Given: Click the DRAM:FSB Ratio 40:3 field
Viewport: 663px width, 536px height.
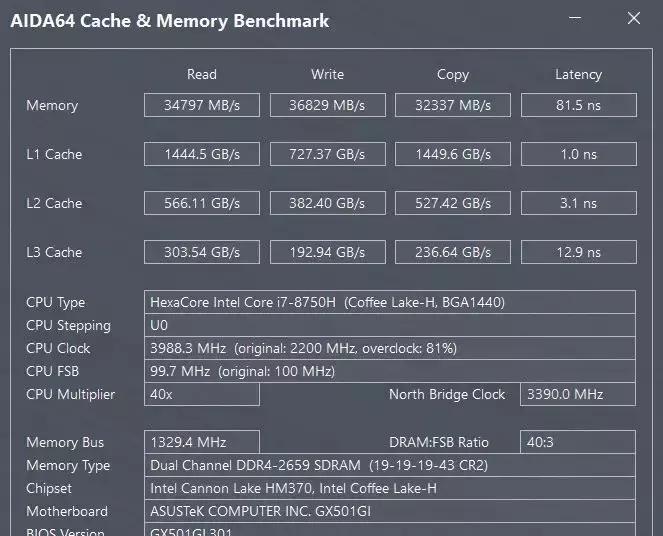Looking at the screenshot, I should 578,442.
